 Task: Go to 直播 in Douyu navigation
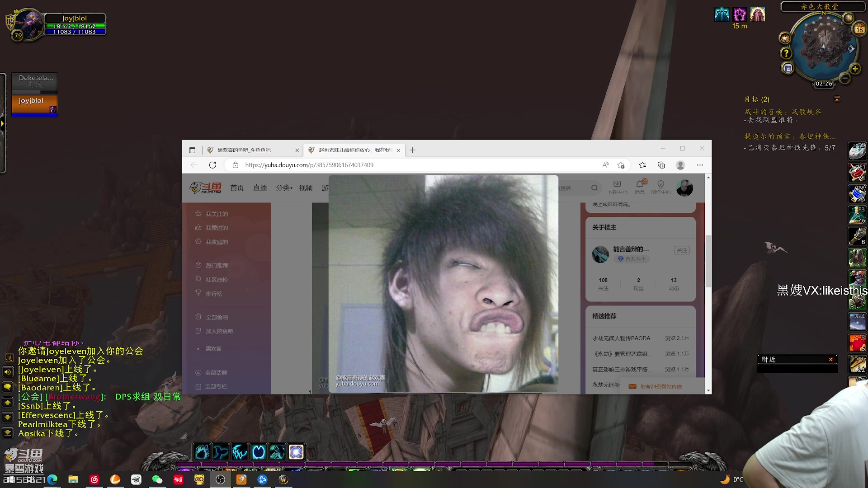pos(260,188)
